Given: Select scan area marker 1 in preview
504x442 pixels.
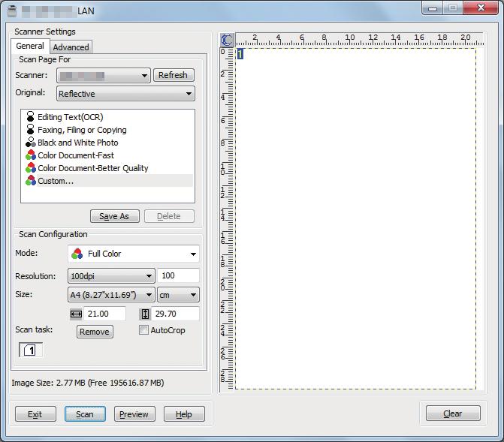Looking at the screenshot, I should coord(240,53).
